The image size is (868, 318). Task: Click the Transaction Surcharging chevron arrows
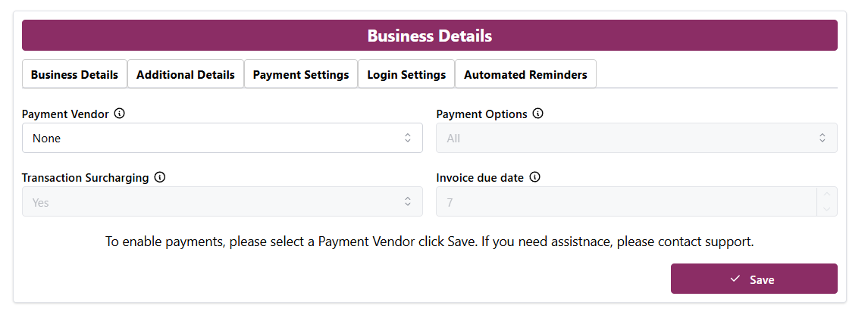point(408,202)
